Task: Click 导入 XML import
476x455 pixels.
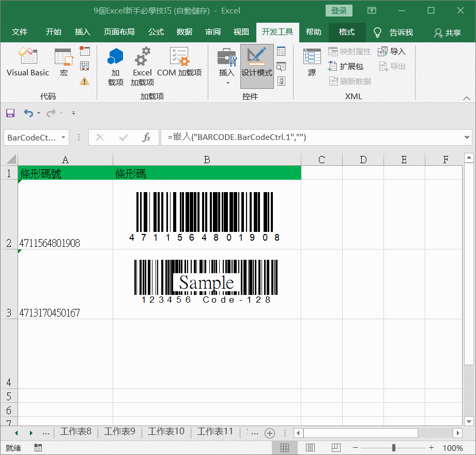Action: point(392,52)
